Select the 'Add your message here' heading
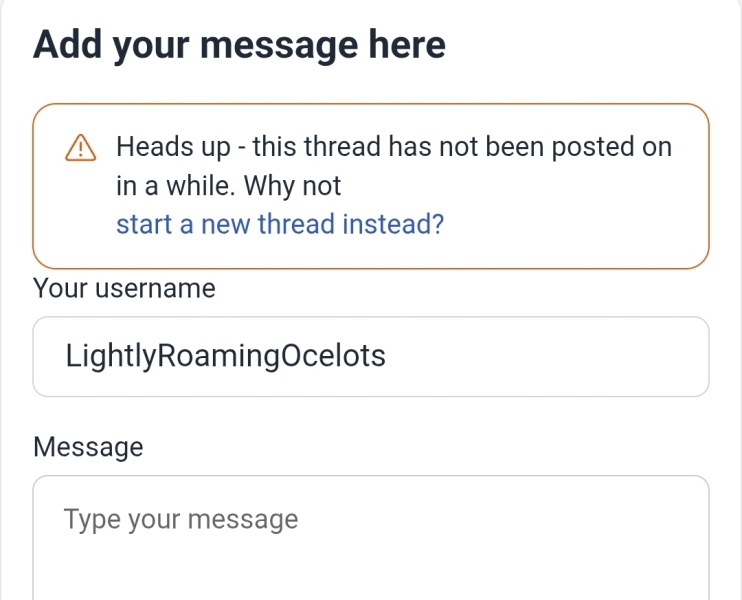 tap(239, 45)
